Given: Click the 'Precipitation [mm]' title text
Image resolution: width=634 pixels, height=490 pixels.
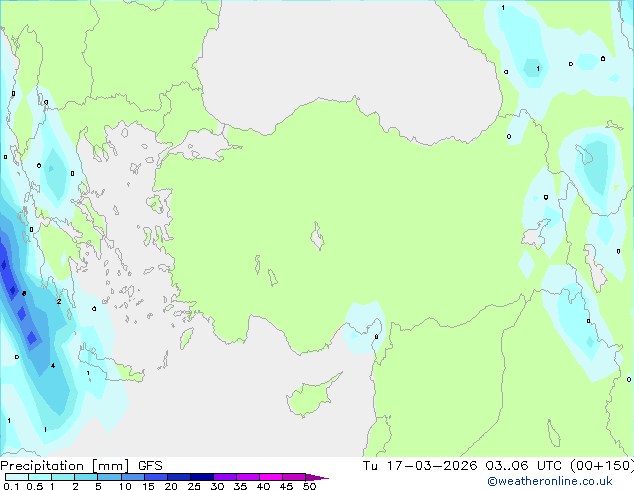Looking at the screenshot, I should [65, 466].
